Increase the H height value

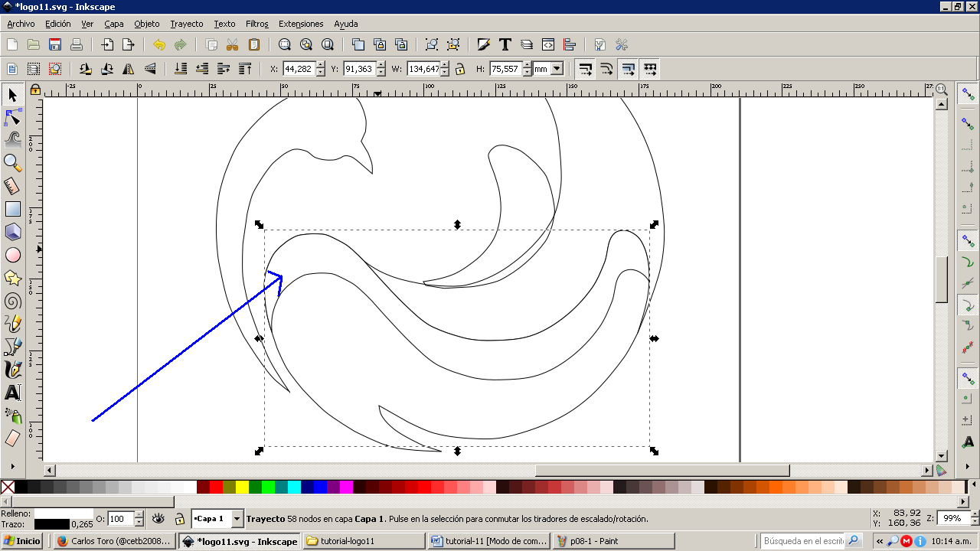pos(526,65)
